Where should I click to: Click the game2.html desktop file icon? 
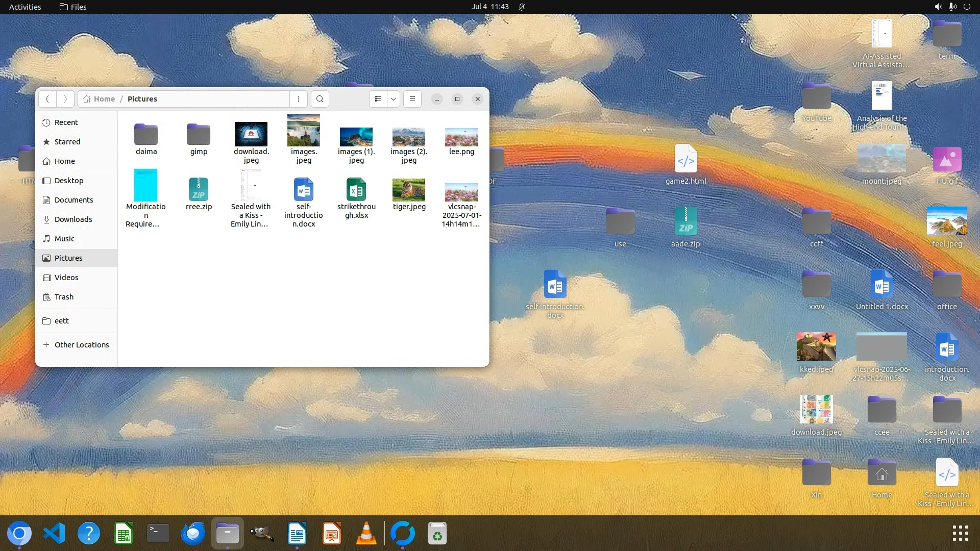click(x=685, y=159)
